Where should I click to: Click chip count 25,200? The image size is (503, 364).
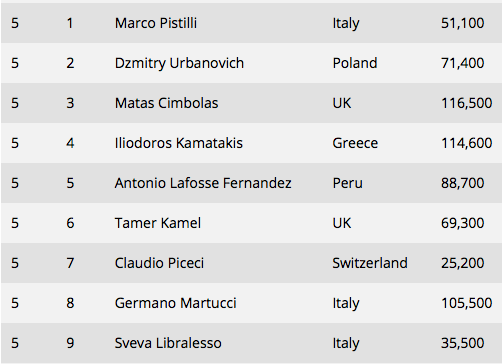(463, 263)
